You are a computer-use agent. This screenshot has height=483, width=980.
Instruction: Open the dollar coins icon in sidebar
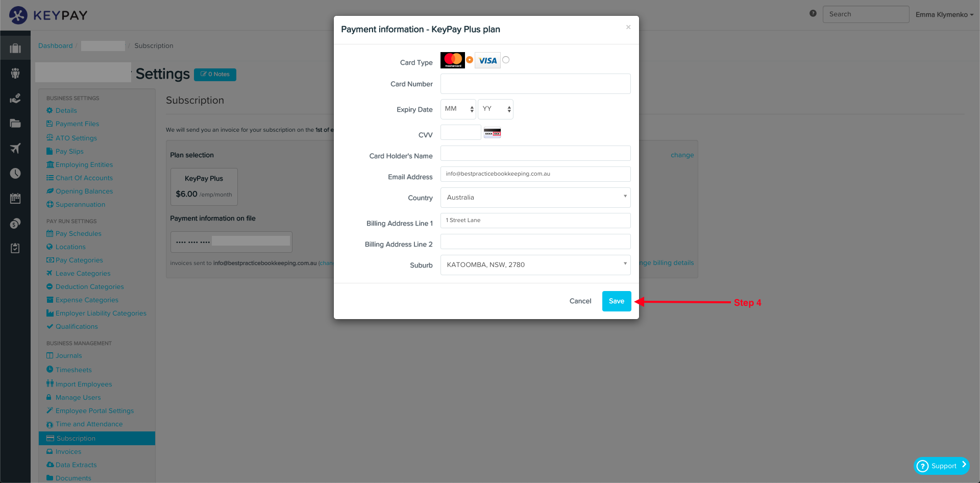pos(15,223)
